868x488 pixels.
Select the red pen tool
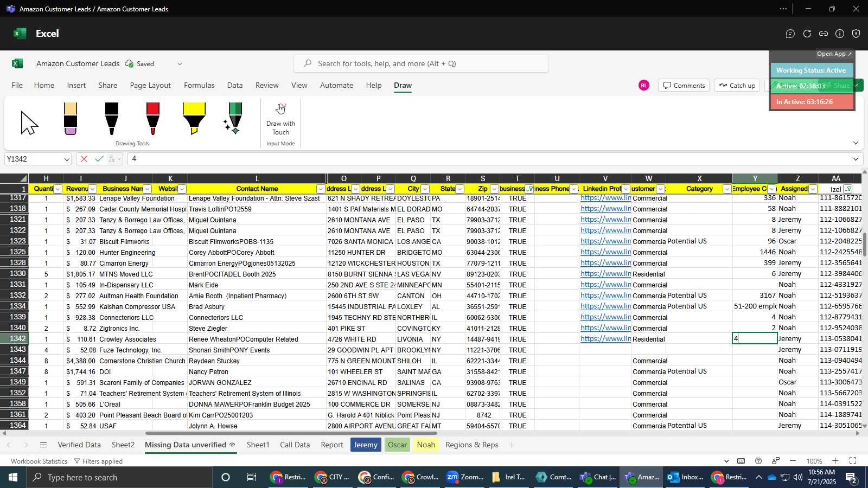pyautogui.click(x=153, y=119)
